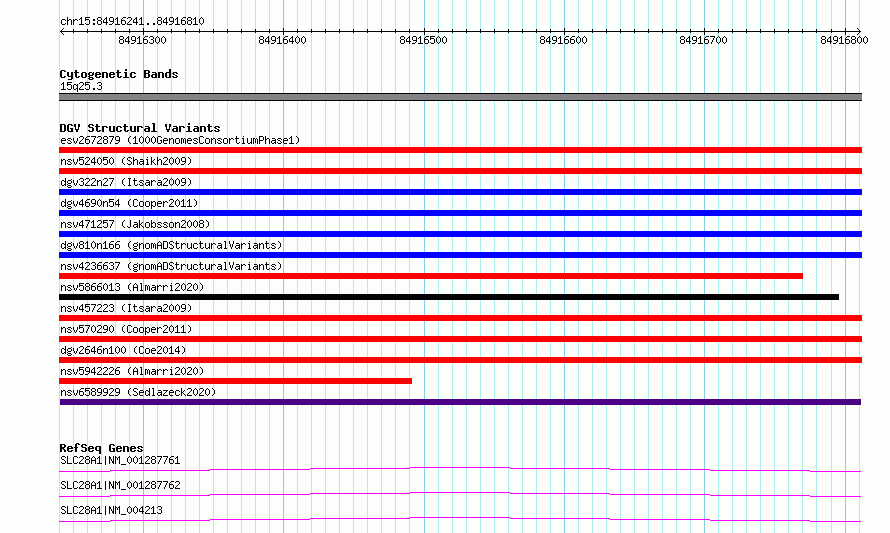Open the SLC28A1|NM_001287762 gene label
Viewport: 890px width, 533px height.
[120, 485]
